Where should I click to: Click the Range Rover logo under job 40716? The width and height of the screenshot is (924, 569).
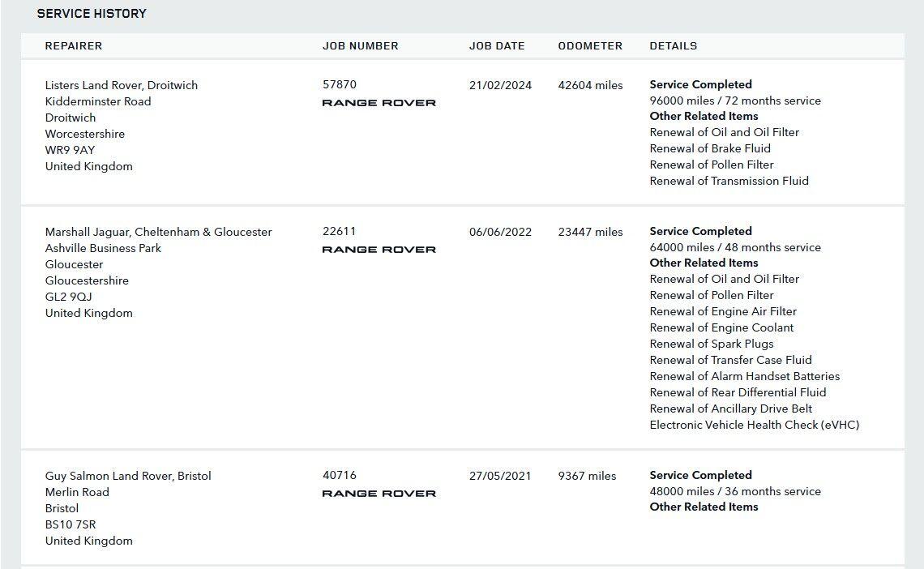(379, 494)
